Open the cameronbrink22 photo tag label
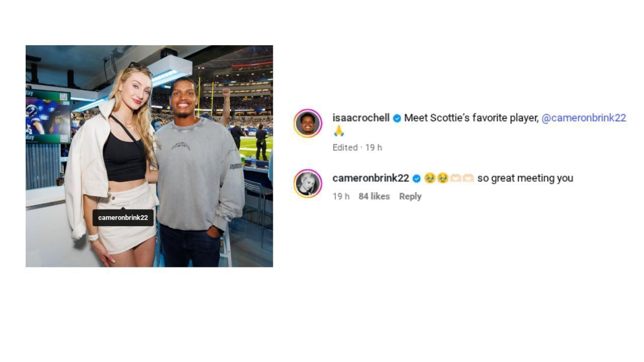The image size is (644, 362). 123,217
